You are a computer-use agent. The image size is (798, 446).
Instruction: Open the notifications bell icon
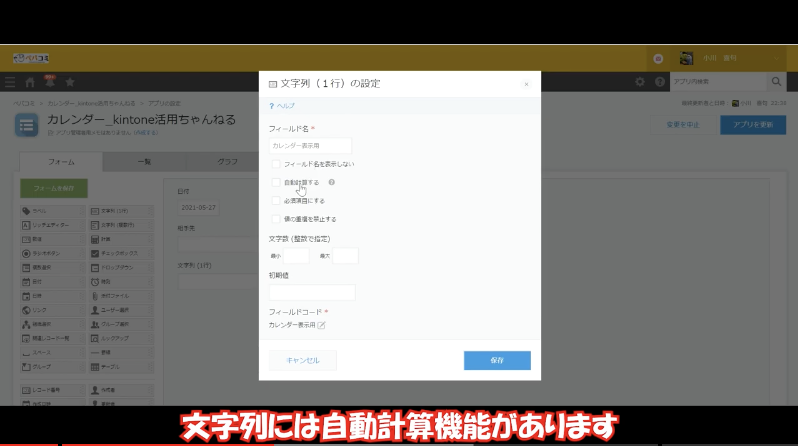click(x=49, y=81)
